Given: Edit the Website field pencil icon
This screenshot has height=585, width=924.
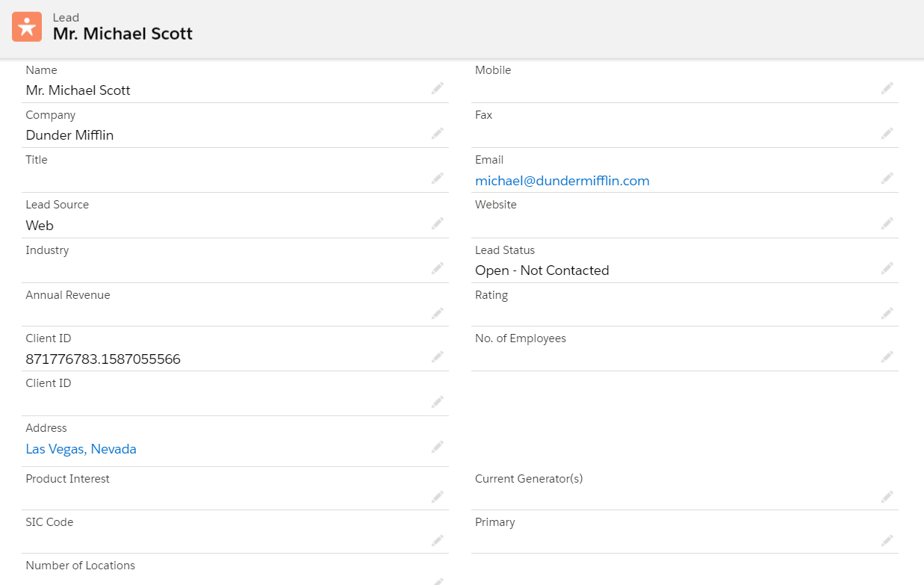Looking at the screenshot, I should [887, 223].
